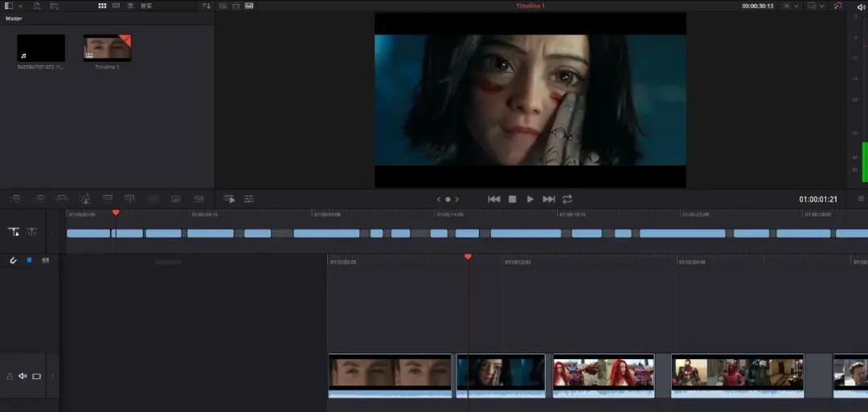Click the video preview in the viewer
The height and width of the screenshot is (412, 868).
click(530, 100)
